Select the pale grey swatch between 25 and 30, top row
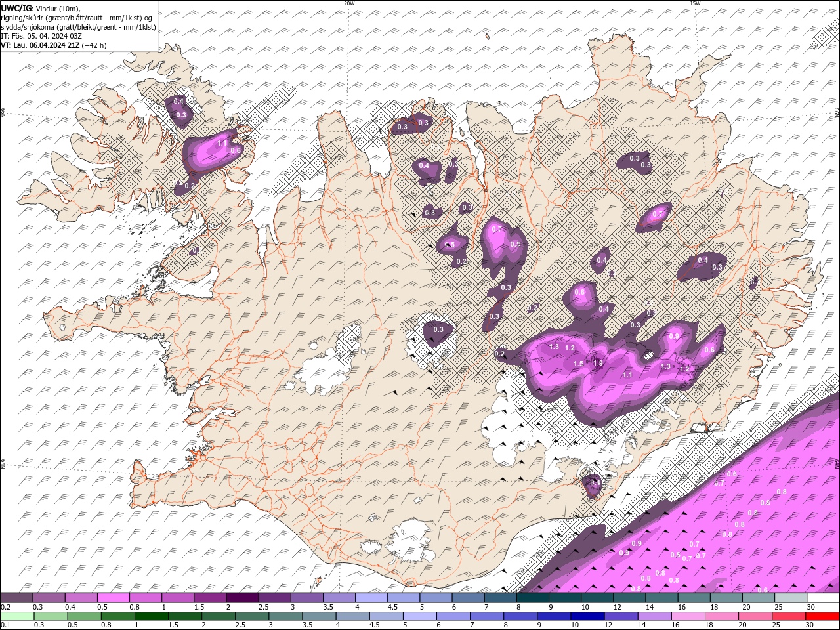 tap(791, 598)
